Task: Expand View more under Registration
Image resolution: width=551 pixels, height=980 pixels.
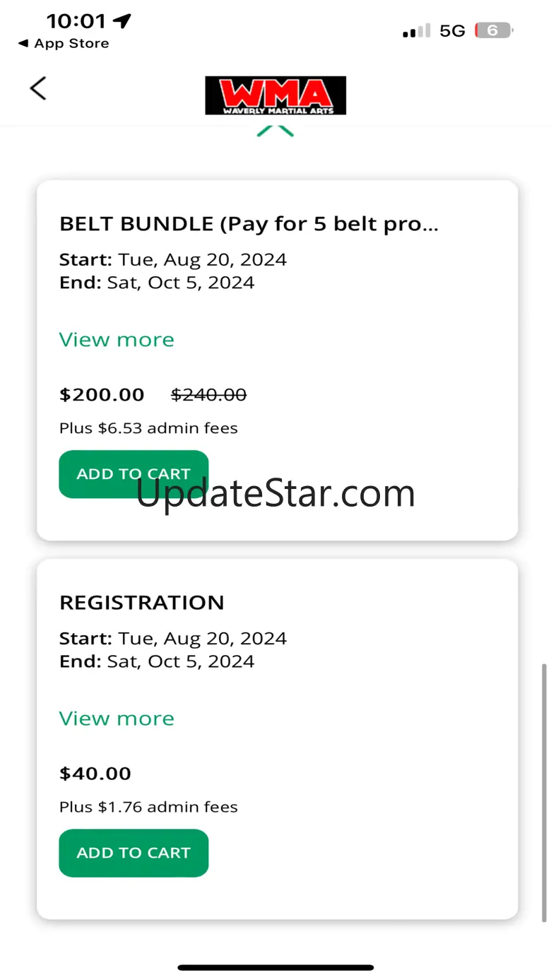Action: tap(117, 719)
